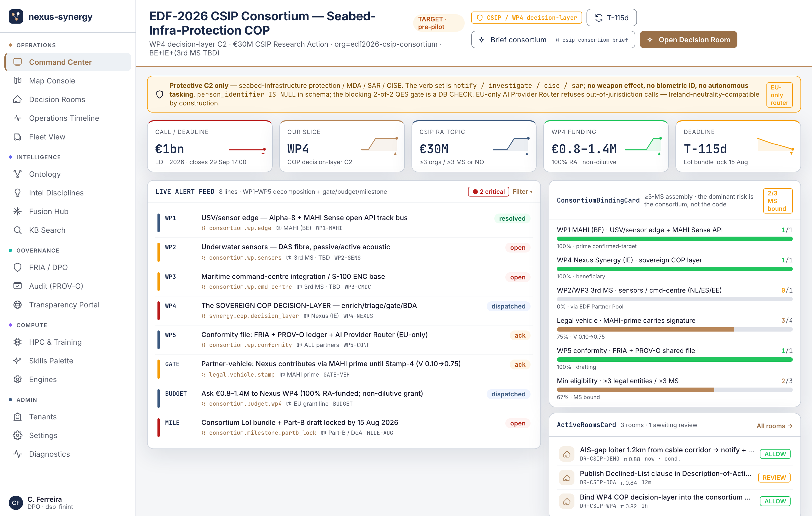Open Decision Rooms page
The image size is (812, 516).
[68, 99]
